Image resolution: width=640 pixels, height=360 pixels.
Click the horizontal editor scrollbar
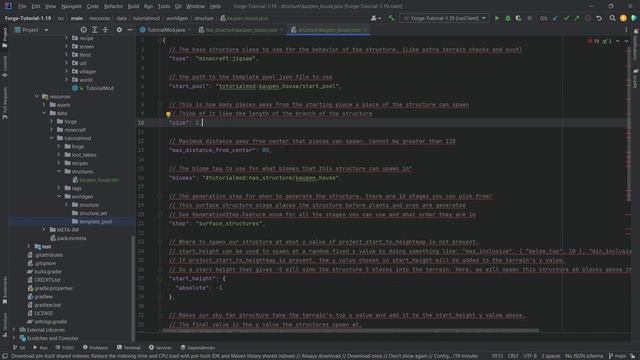[350, 331]
